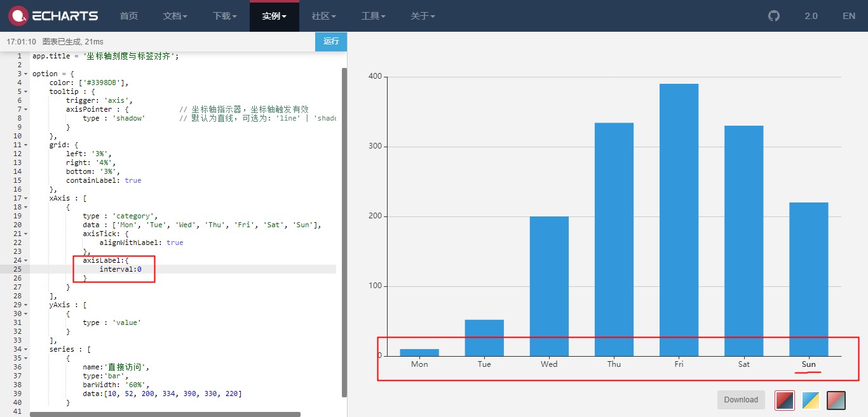Click the horizontal code editor scrollbar

click(x=165, y=414)
